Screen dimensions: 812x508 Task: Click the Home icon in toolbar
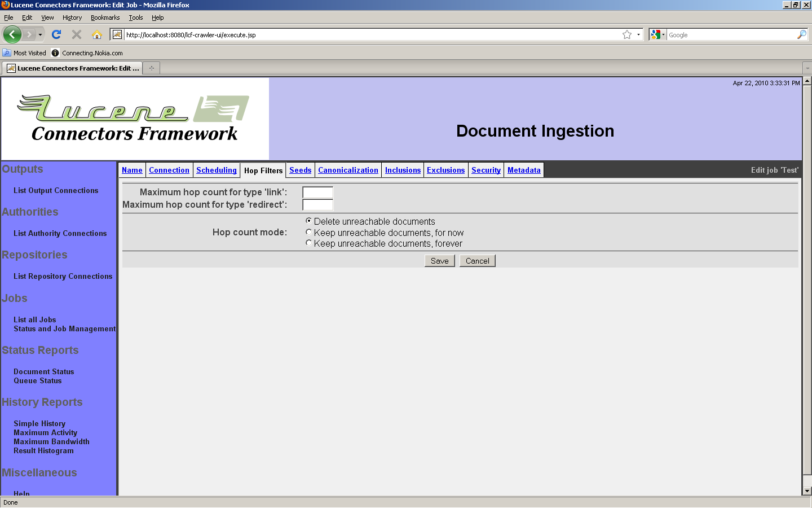coord(97,34)
